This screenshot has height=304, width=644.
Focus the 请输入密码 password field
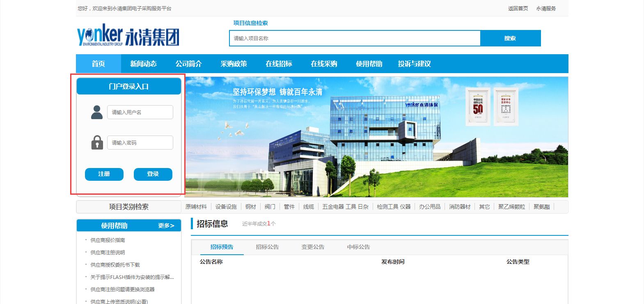(x=140, y=143)
